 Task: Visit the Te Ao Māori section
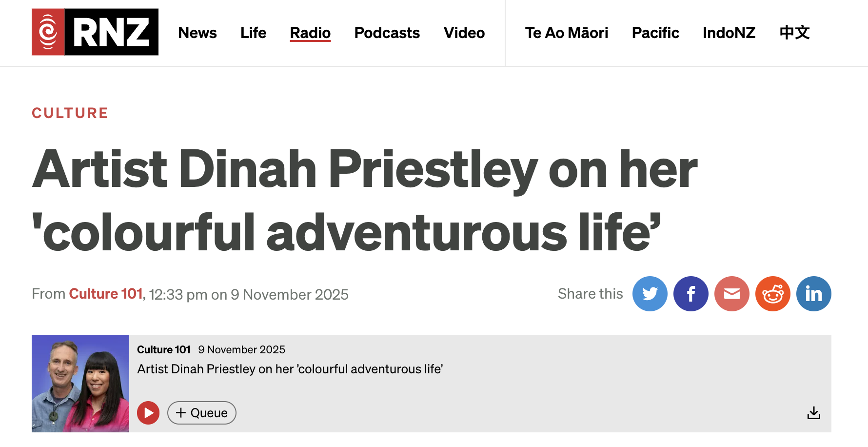pyautogui.click(x=567, y=33)
